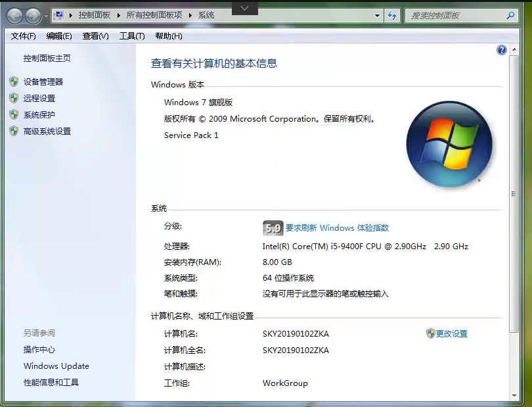Open the 查看(V) menu
This screenshot has width=532, height=407.
(95, 36)
